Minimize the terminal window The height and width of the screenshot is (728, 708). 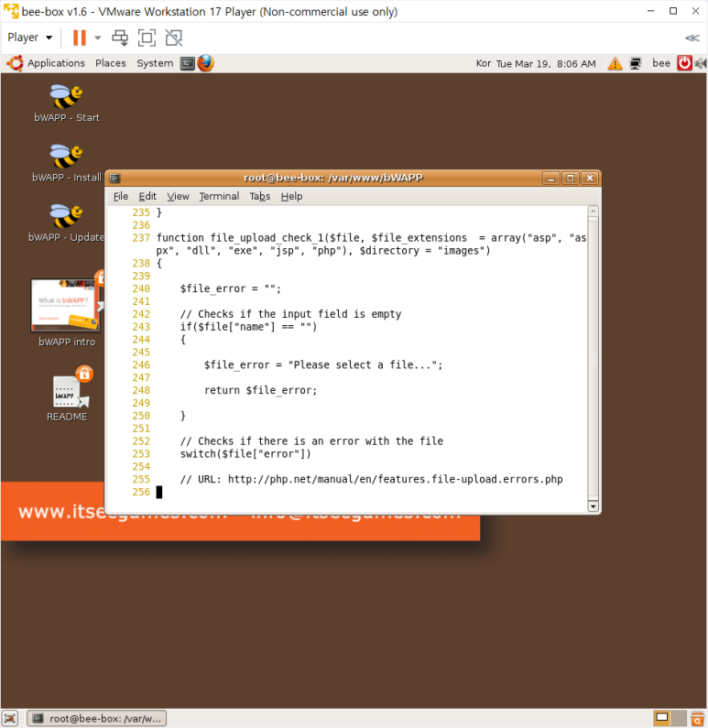tap(550, 178)
